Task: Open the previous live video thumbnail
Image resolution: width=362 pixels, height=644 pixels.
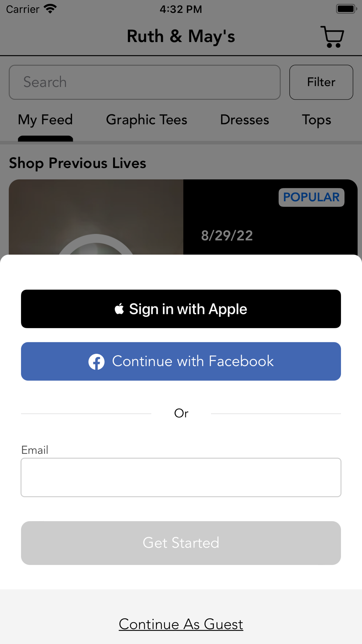Action: click(x=96, y=217)
